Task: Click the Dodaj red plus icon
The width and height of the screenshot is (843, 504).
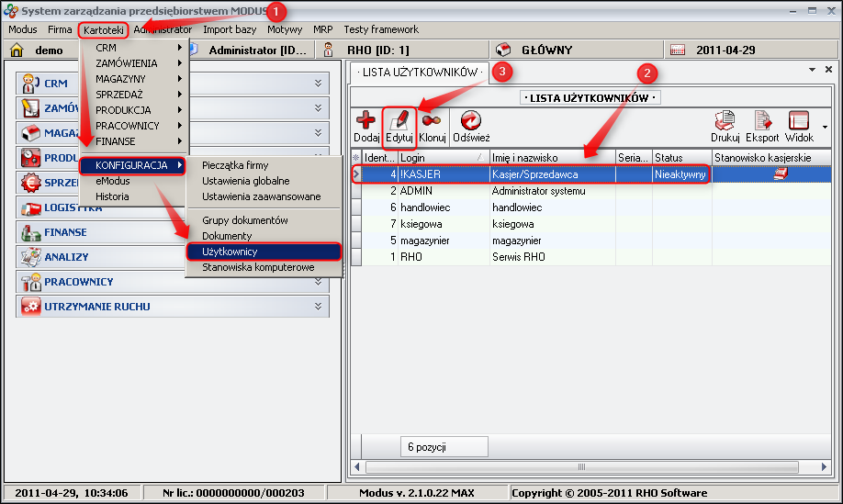Action: pyautogui.click(x=365, y=120)
